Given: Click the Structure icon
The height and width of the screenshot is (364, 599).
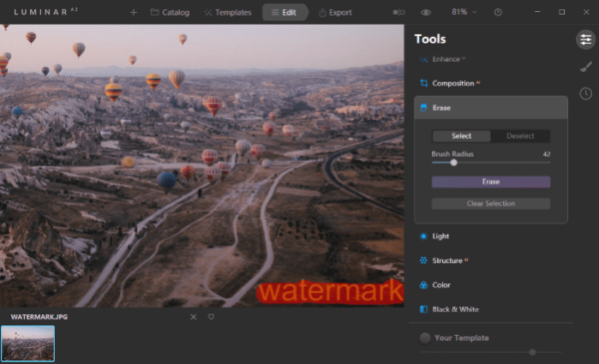Looking at the screenshot, I should [x=423, y=260].
